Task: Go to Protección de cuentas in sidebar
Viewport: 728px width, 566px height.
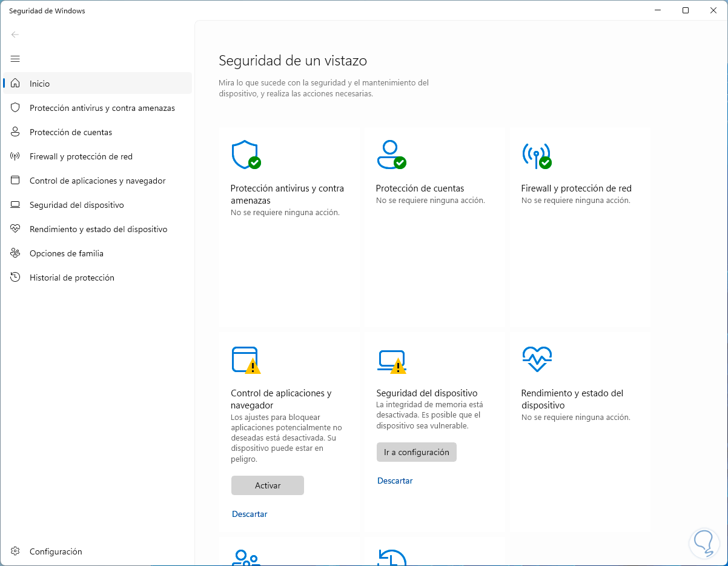Action: coord(71,132)
